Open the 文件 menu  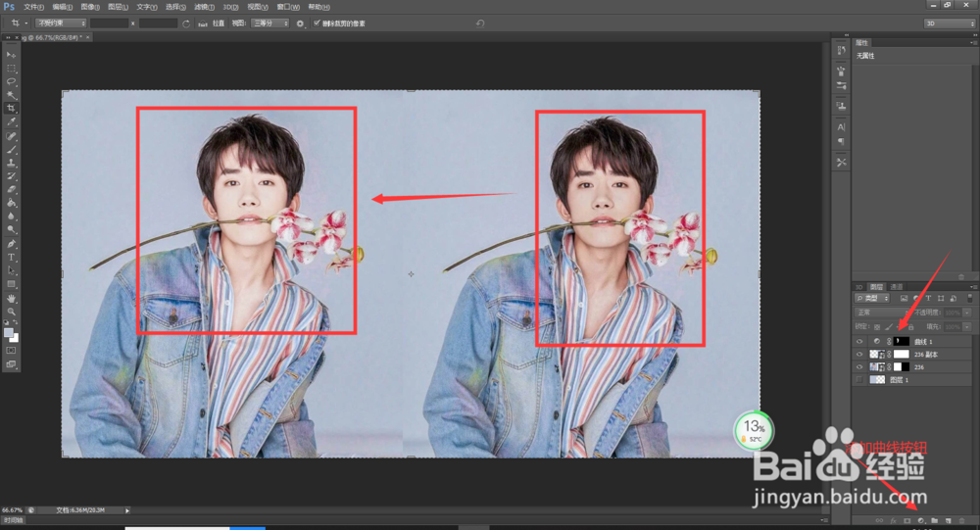33,7
